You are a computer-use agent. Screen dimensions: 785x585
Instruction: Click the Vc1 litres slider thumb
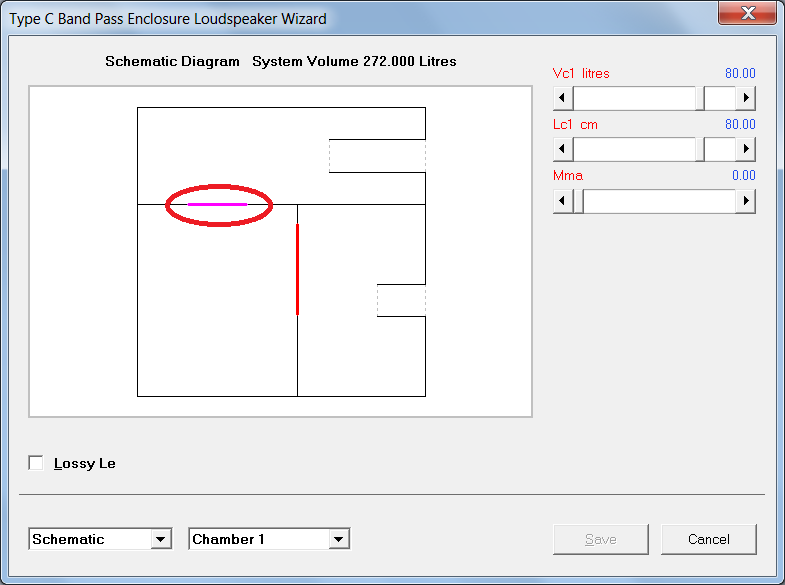point(700,98)
